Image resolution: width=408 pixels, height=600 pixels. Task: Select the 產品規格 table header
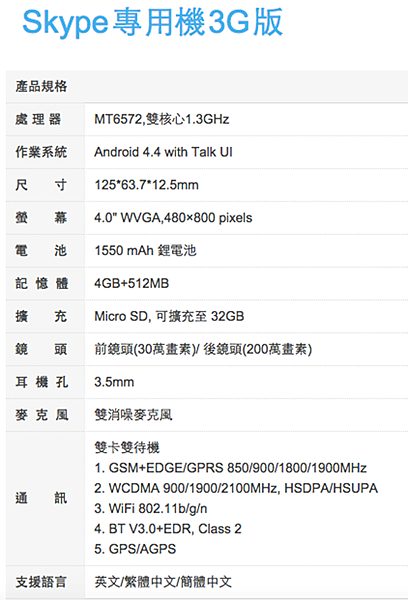point(41,86)
